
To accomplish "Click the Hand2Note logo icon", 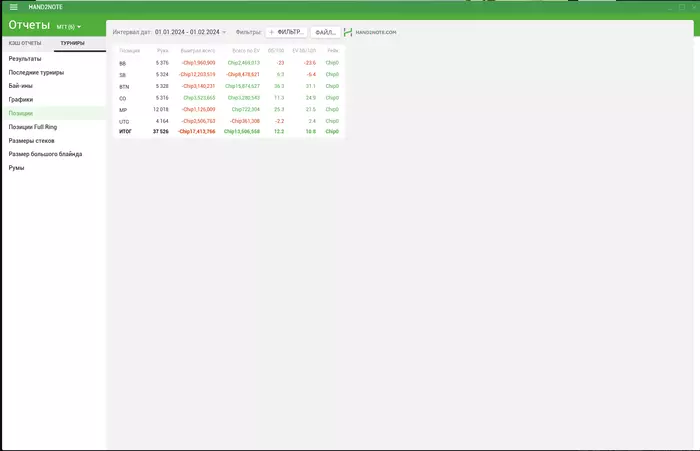I will (348, 32).
